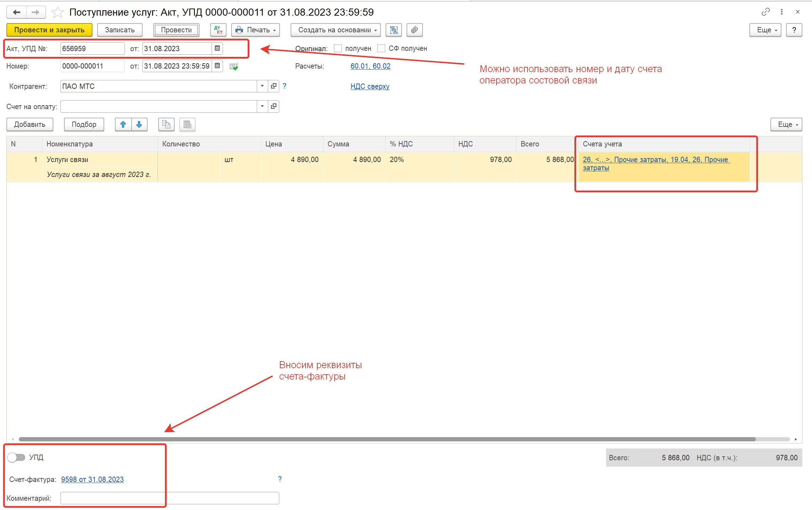
Task: Click the Записать button
Action: click(x=120, y=30)
